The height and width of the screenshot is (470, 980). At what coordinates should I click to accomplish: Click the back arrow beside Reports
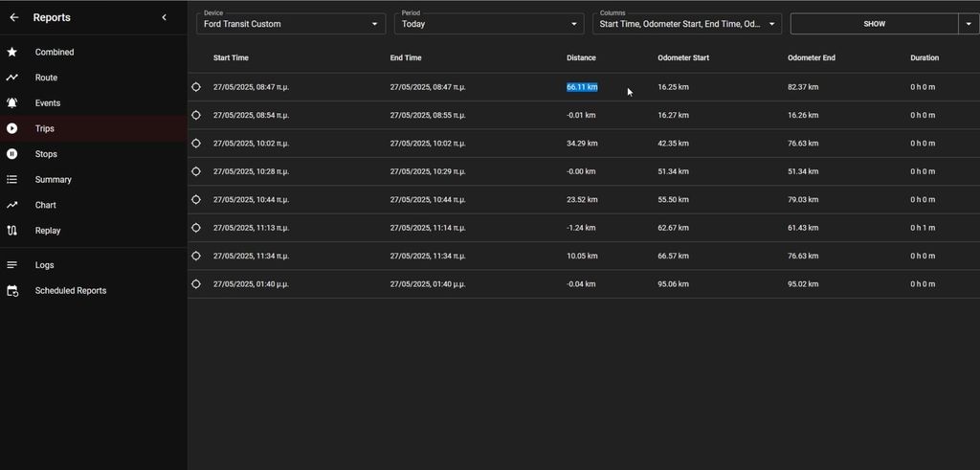point(14,17)
